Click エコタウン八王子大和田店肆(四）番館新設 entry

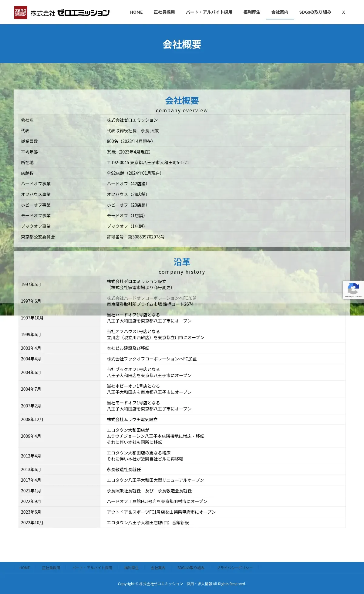148,523
